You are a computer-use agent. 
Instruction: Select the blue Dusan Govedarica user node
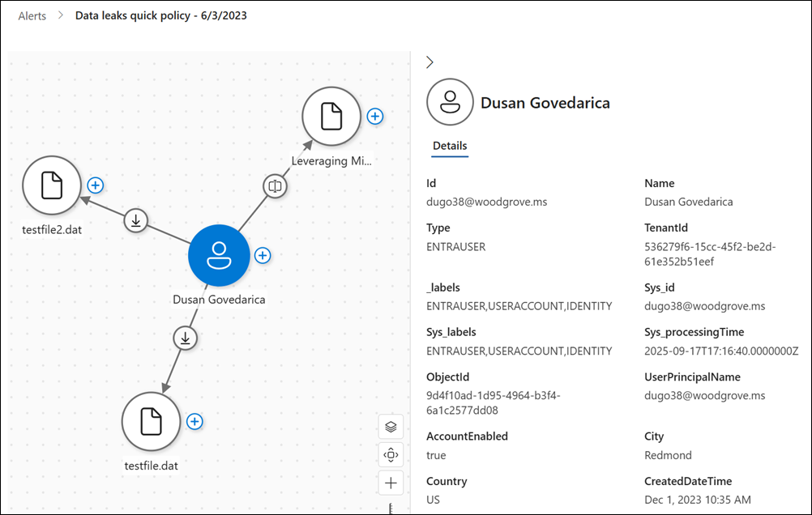pos(218,256)
